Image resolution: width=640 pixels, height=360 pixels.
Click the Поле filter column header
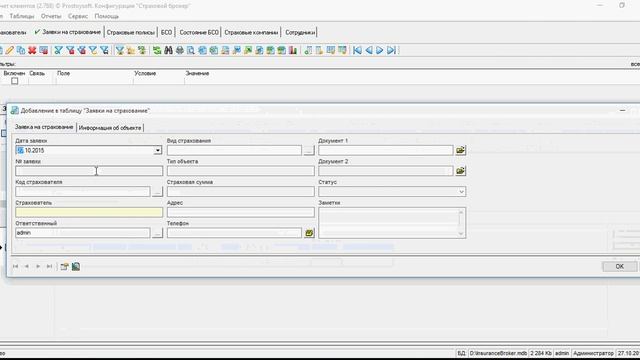click(63, 73)
